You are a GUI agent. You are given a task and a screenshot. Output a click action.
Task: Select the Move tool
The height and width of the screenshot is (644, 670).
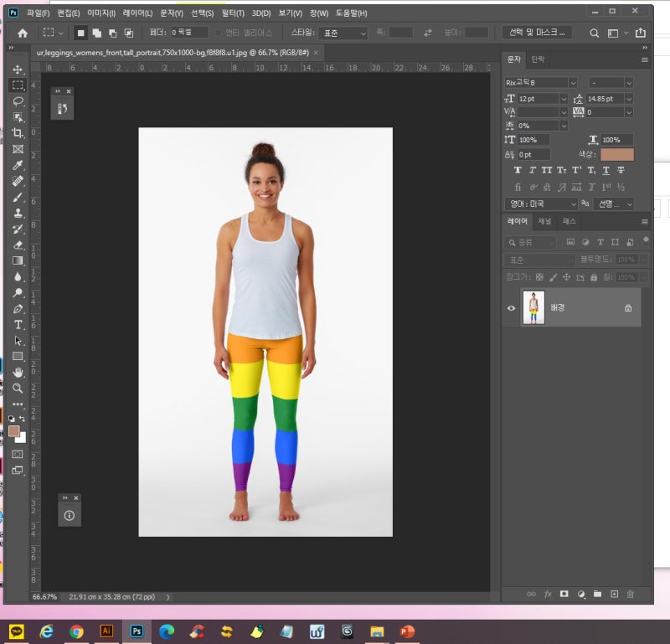point(18,70)
